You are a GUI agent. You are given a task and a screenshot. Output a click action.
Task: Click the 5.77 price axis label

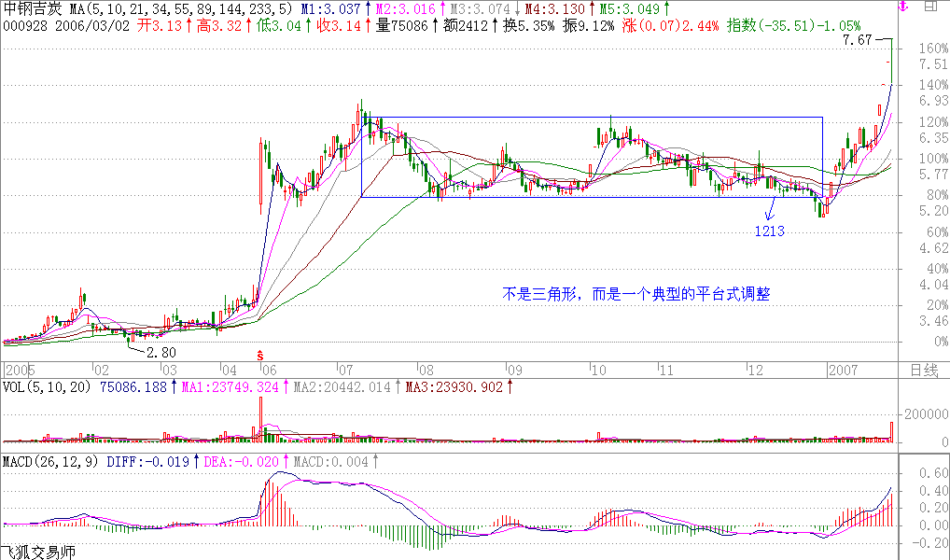click(933, 175)
